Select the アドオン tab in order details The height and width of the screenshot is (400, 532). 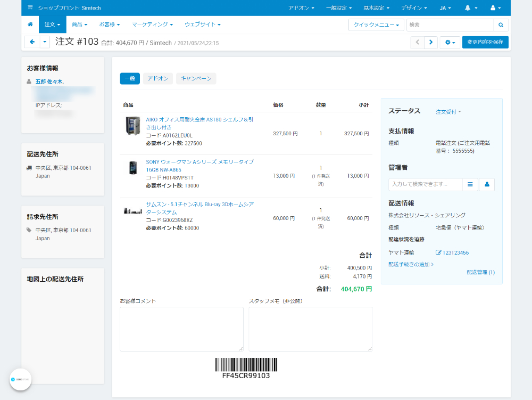[x=158, y=78]
